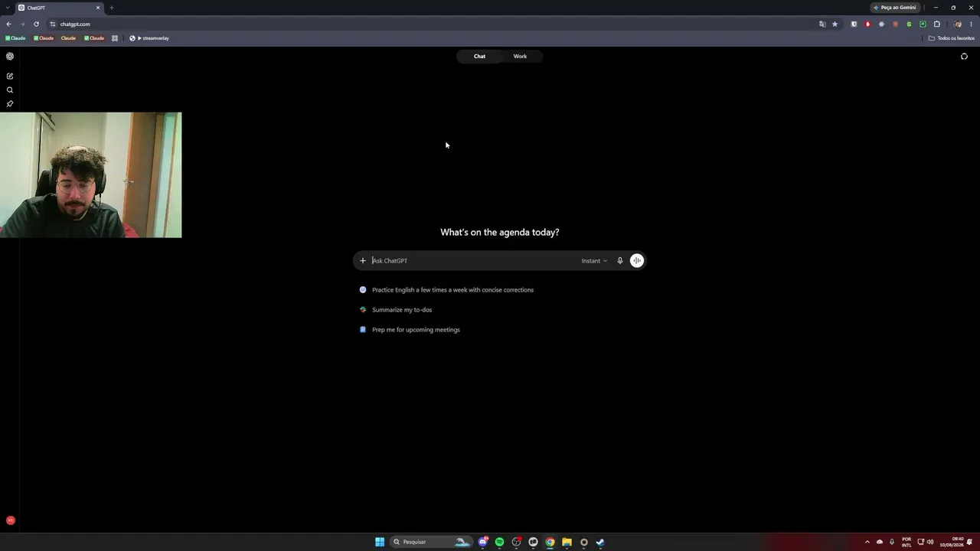Click the ChatGPT logo in the sidebar

point(10,56)
